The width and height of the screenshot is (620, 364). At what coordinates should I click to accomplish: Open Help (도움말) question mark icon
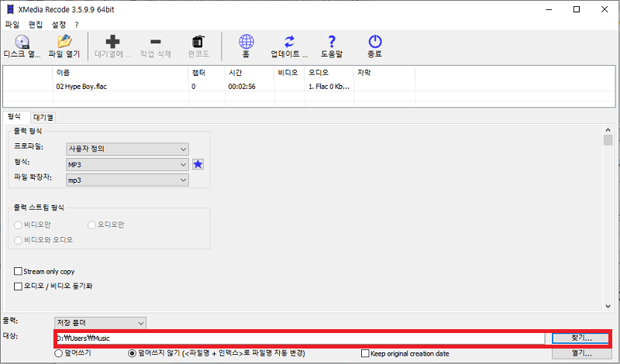point(332,42)
